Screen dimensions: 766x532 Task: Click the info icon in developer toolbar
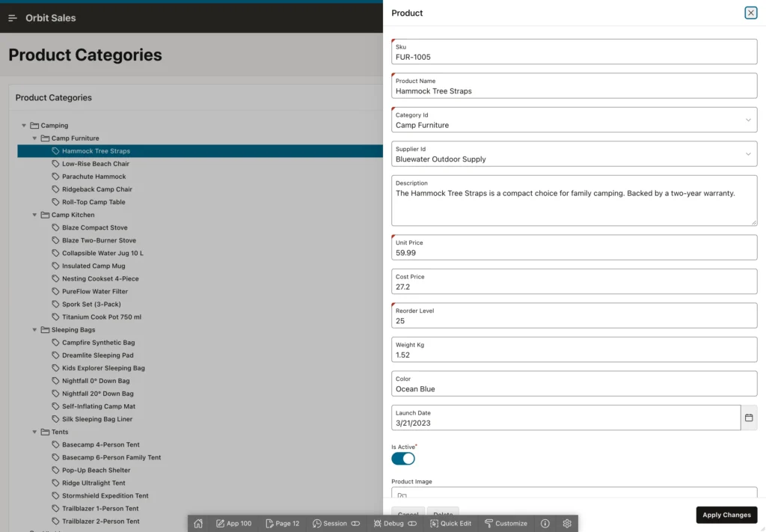[545, 523]
